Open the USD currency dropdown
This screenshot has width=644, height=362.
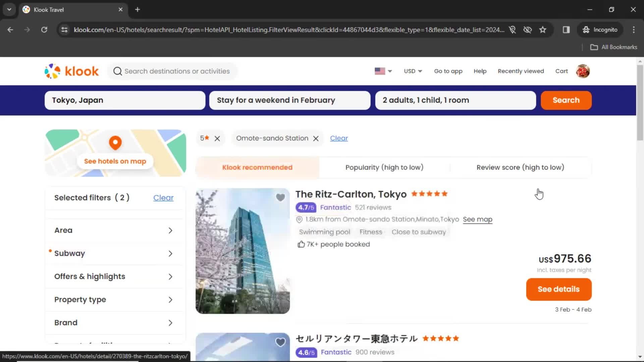413,71
